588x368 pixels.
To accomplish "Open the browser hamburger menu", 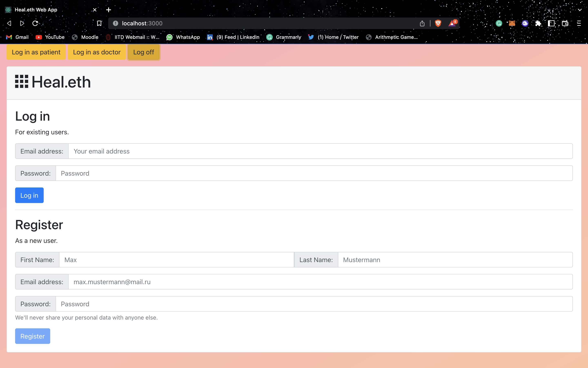I will point(579,23).
